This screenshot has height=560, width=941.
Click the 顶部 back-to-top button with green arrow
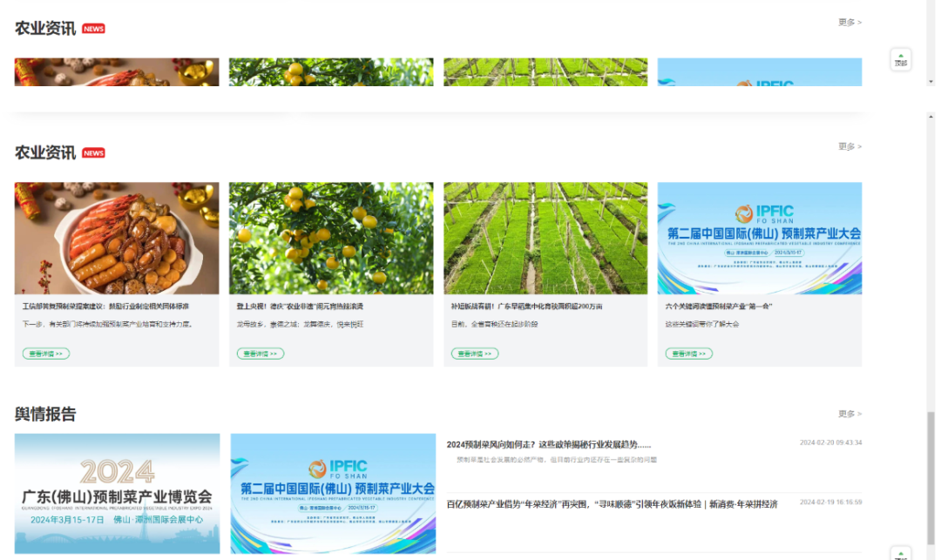[900, 59]
